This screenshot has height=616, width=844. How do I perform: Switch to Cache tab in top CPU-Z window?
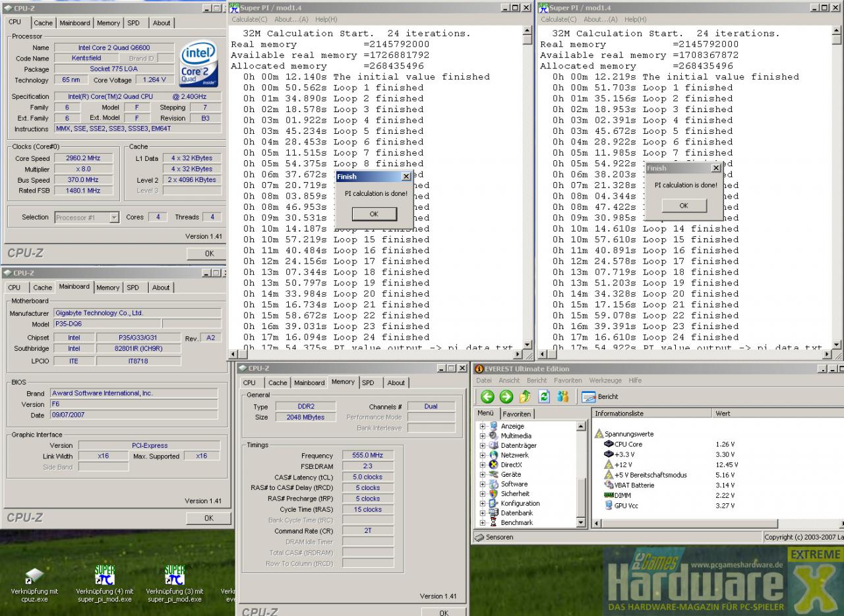[x=44, y=23]
